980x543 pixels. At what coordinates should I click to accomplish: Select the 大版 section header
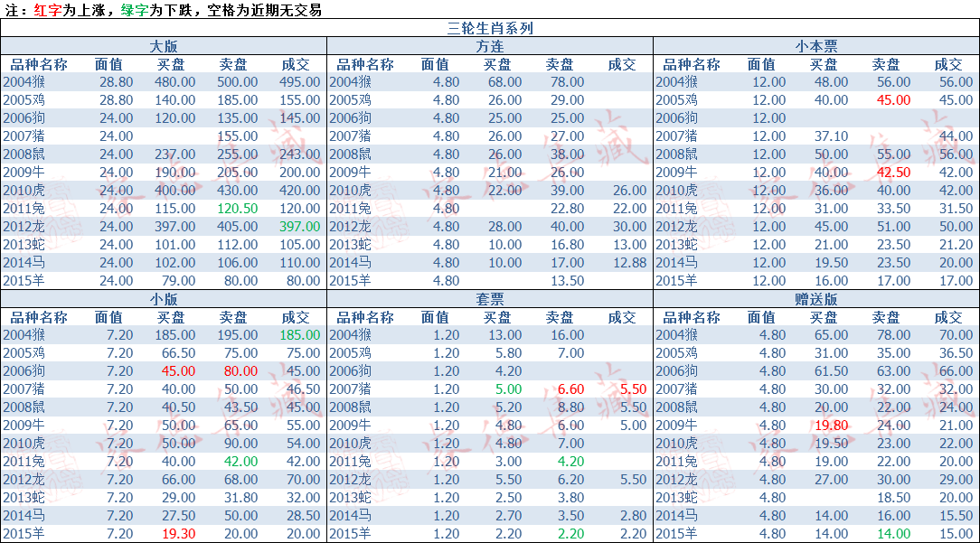(x=163, y=46)
